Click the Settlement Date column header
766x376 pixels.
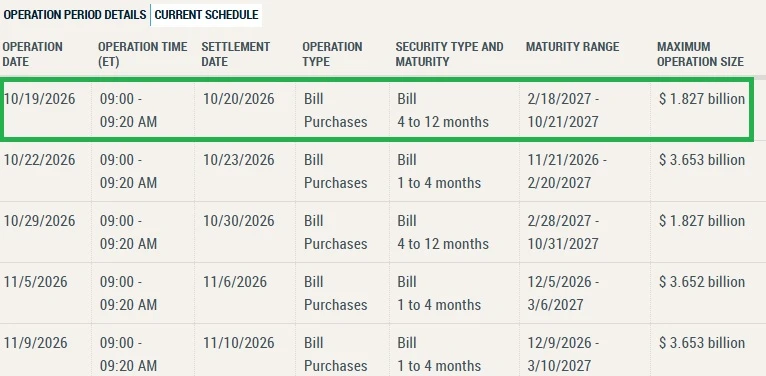tap(235, 54)
